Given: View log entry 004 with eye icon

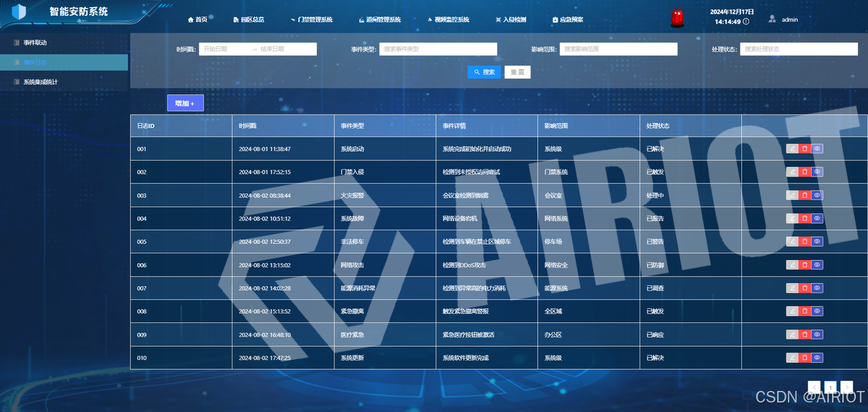Looking at the screenshot, I should [817, 219].
